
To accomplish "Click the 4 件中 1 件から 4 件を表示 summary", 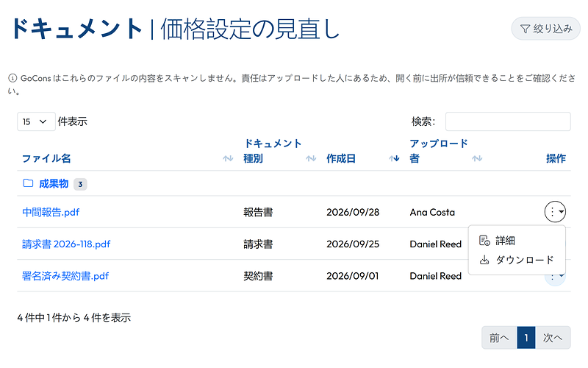I will pyautogui.click(x=74, y=318).
